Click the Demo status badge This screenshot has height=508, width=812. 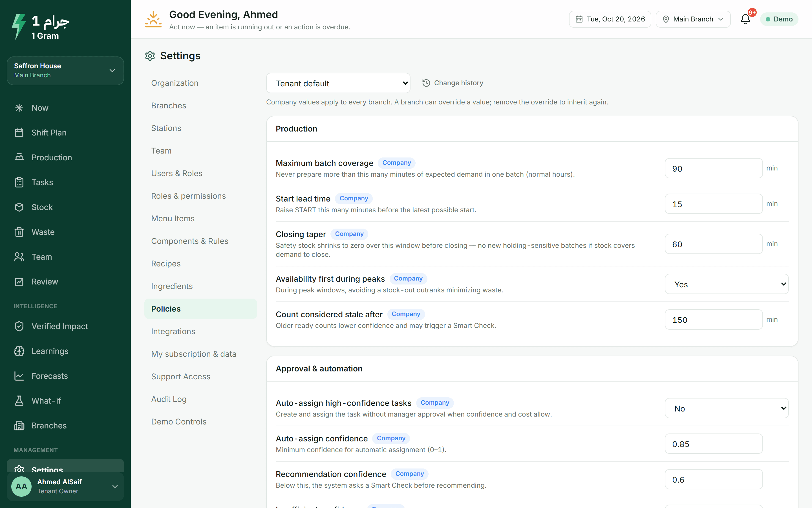pos(779,19)
